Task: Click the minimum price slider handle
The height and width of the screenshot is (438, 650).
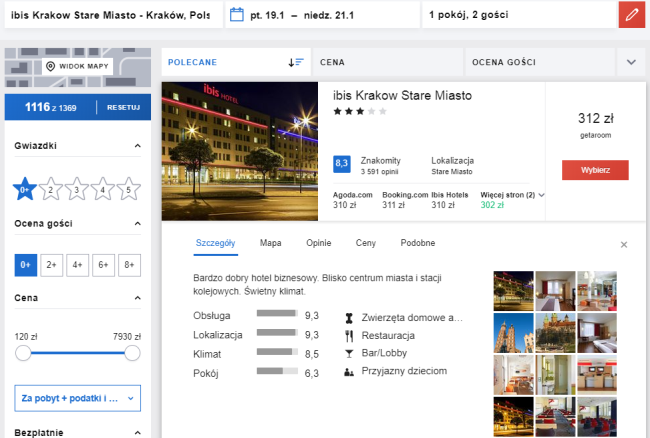Action: coord(23,353)
